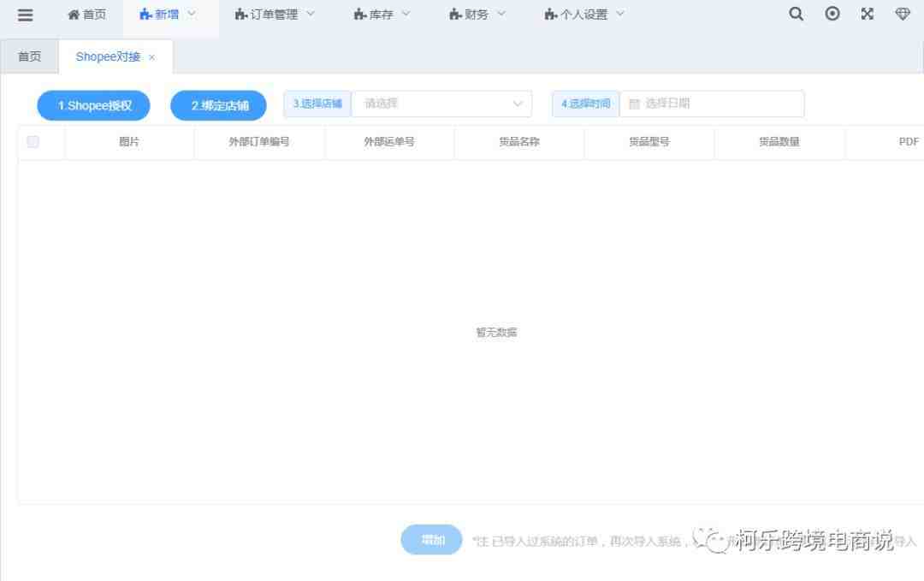Viewport: 924px width, 581px height.
Task: Click the calendar icon in date field
Action: 634,104
